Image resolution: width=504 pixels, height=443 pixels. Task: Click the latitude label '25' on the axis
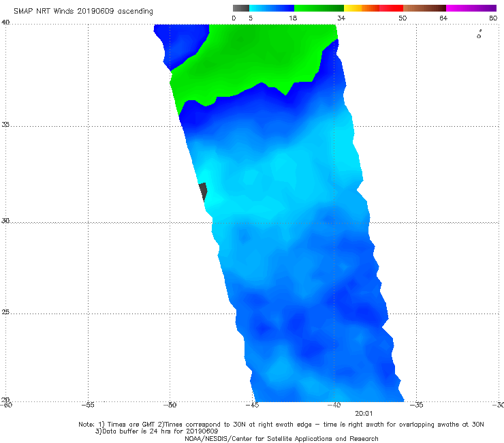tap(5, 311)
